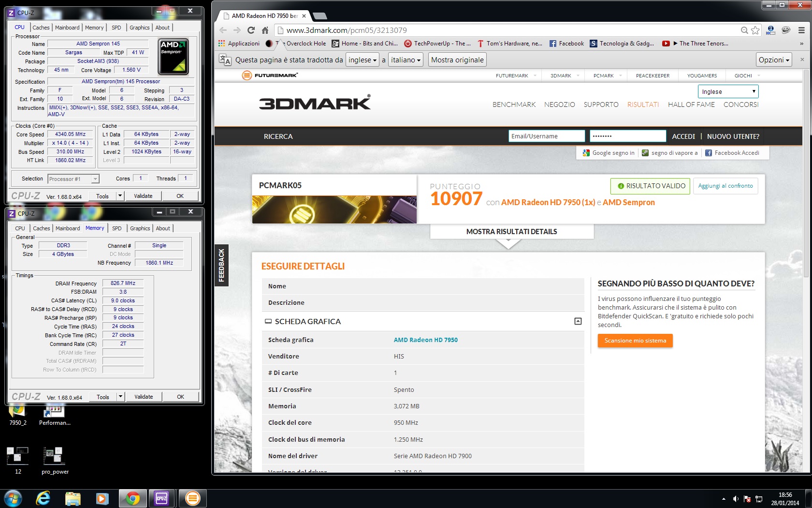Open Chrome menu hamburger icon
Image resolution: width=812 pixels, height=508 pixels.
tap(801, 30)
